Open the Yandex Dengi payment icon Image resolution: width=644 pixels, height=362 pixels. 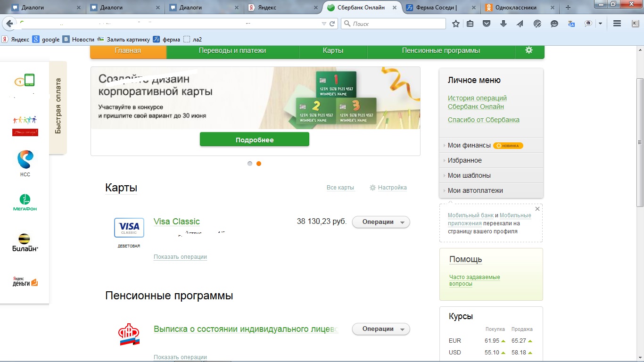[x=25, y=281]
